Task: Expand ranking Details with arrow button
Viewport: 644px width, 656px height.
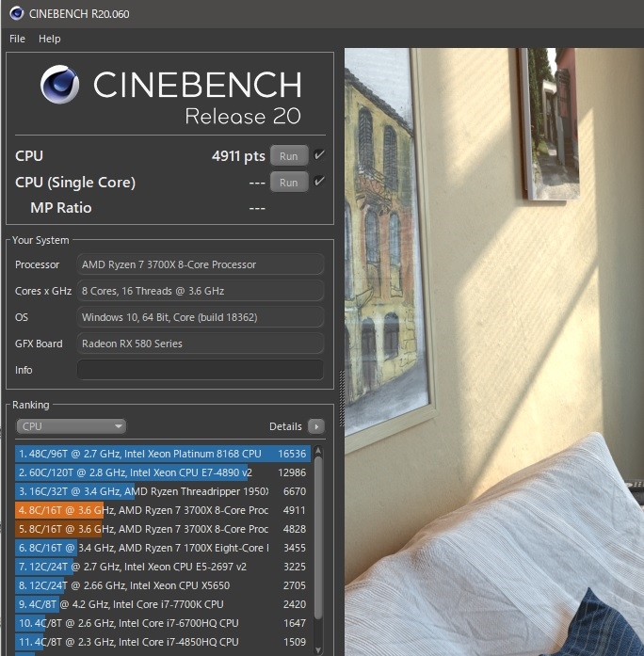Action: (x=316, y=426)
